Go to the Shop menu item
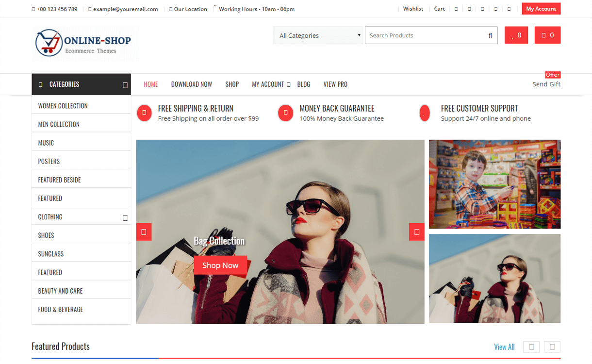The image size is (592, 364). [x=232, y=84]
